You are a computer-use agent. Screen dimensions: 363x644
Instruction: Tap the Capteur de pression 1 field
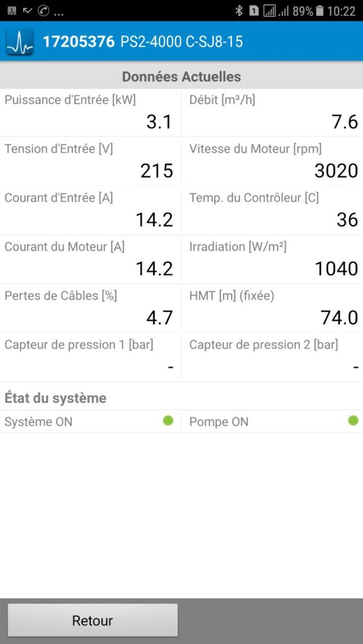(x=90, y=357)
